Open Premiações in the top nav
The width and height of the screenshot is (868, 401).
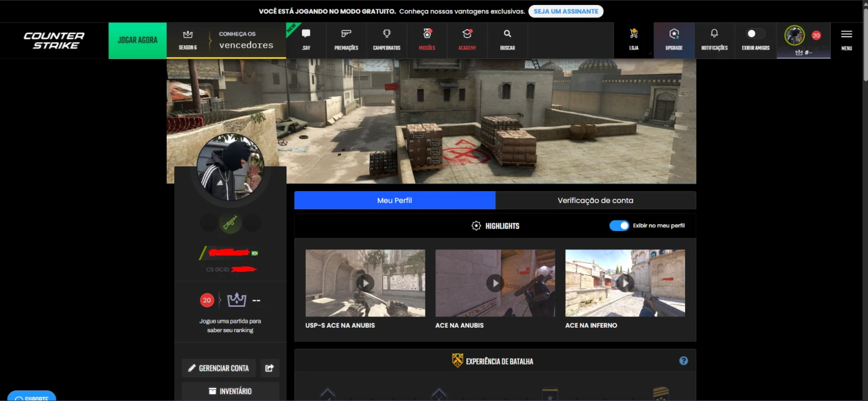[x=346, y=40]
